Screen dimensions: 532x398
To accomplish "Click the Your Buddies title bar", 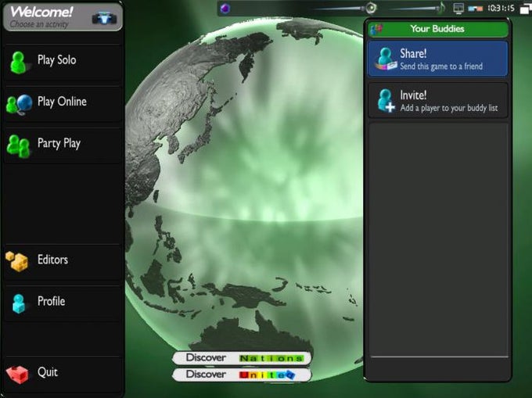I will [x=437, y=30].
